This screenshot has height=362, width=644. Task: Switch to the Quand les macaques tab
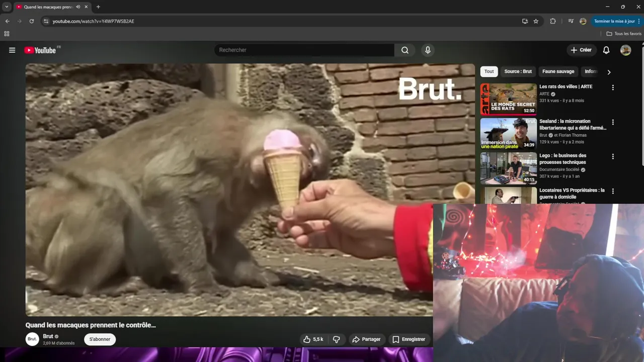click(48, 7)
